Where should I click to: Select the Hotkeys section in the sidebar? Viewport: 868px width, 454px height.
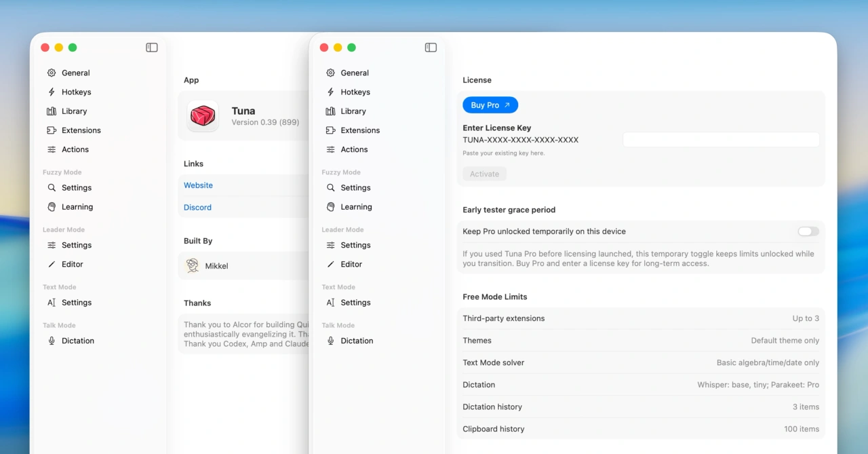355,92
